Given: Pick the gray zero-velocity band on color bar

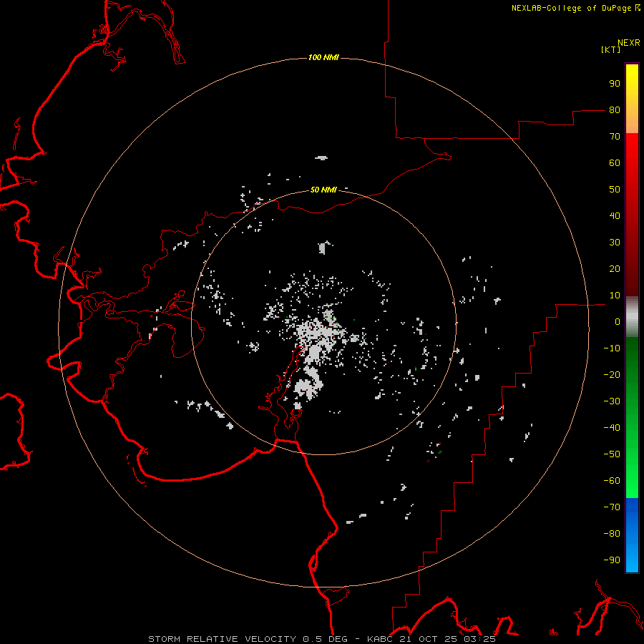Looking at the screenshot, I should [x=632, y=317].
